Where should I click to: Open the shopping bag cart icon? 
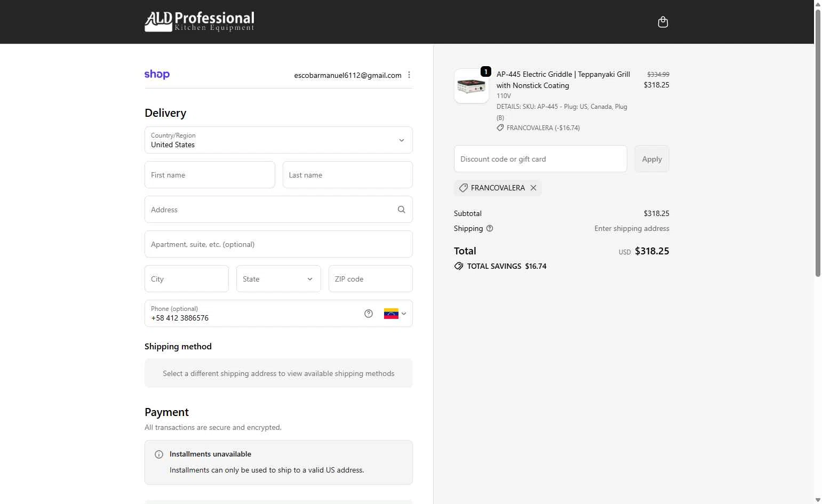[x=663, y=22]
